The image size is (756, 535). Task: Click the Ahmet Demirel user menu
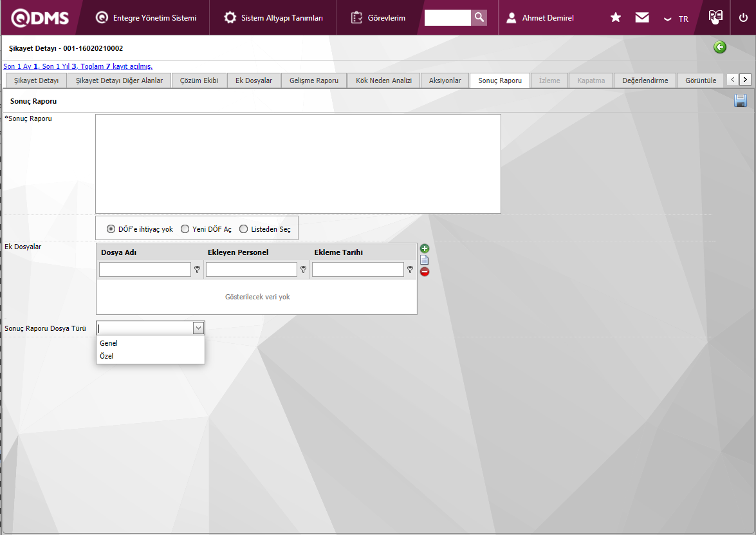pyautogui.click(x=540, y=18)
